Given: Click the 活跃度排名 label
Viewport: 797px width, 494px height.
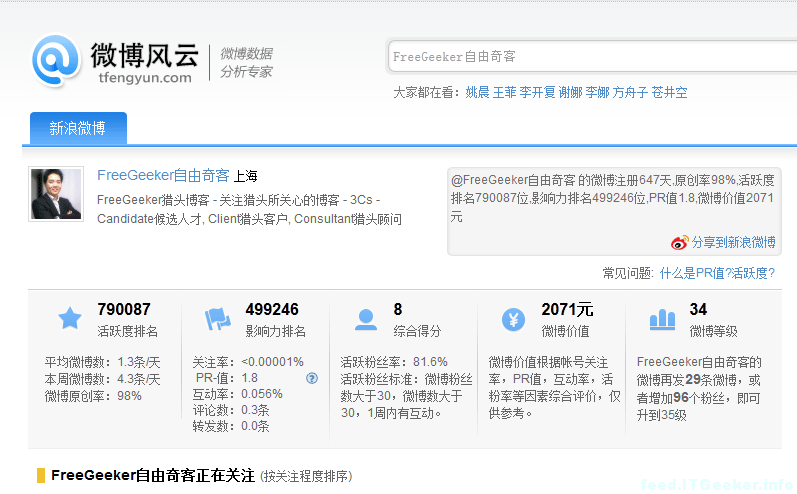Looking at the screenshot, I should pos(128,331).
